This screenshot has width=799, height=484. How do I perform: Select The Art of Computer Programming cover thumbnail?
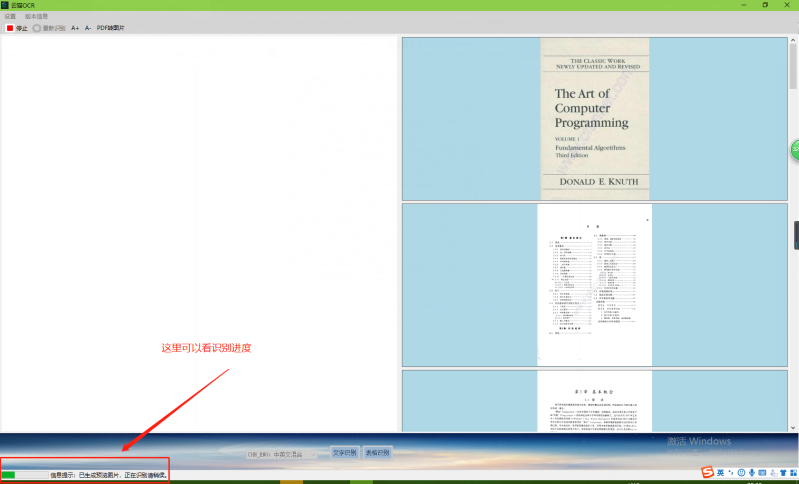point(595,119)
